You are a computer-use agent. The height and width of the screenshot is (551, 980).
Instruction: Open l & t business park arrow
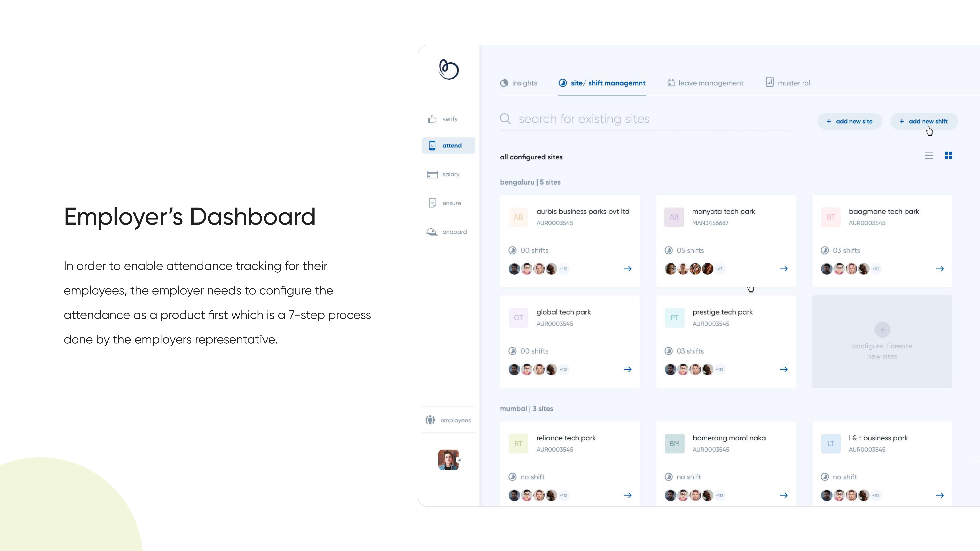pos(940,495)
